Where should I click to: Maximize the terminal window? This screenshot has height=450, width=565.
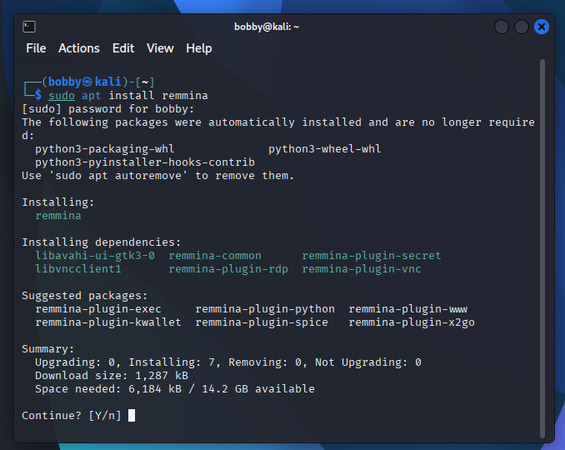pyautogui.click(x=521, y=27)
